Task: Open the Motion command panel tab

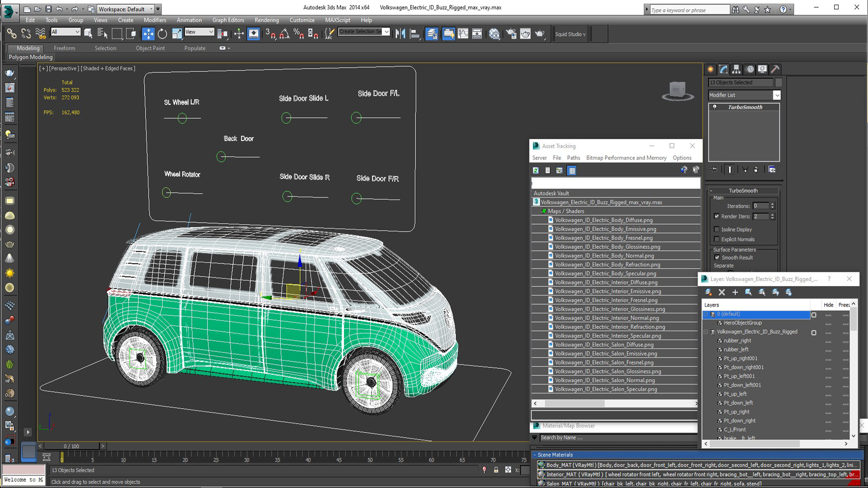Action: pos(750,69)
